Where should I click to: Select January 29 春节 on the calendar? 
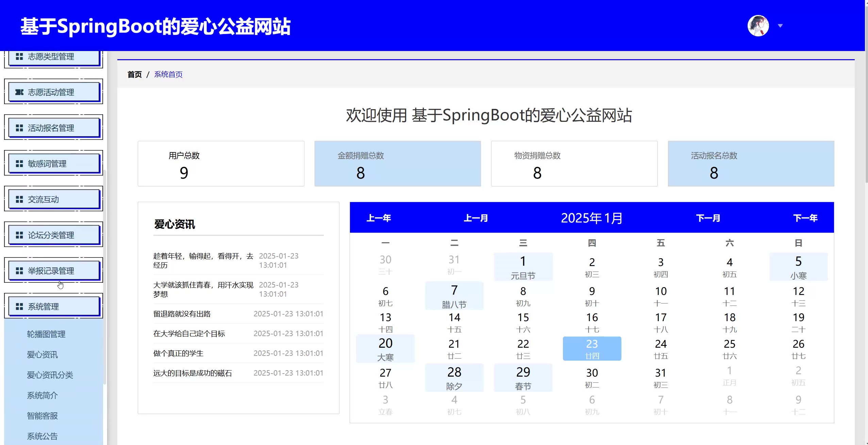(523, 378)
